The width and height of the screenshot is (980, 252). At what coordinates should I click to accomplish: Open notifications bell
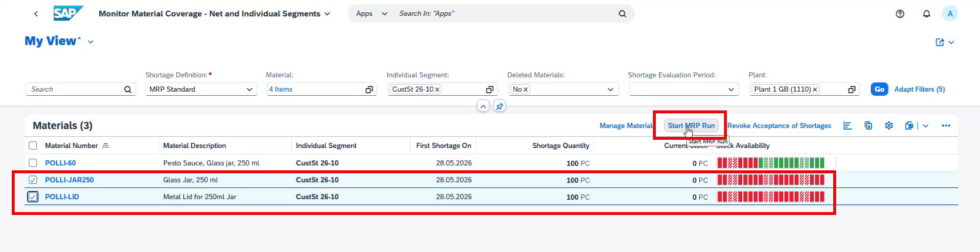coord(927,14)
